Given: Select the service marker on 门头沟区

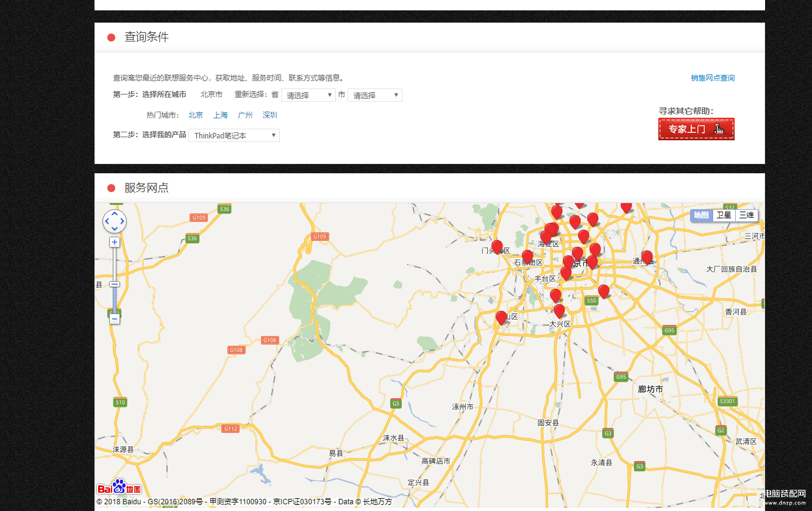Looking at the screenshot, I should point(497,246).
